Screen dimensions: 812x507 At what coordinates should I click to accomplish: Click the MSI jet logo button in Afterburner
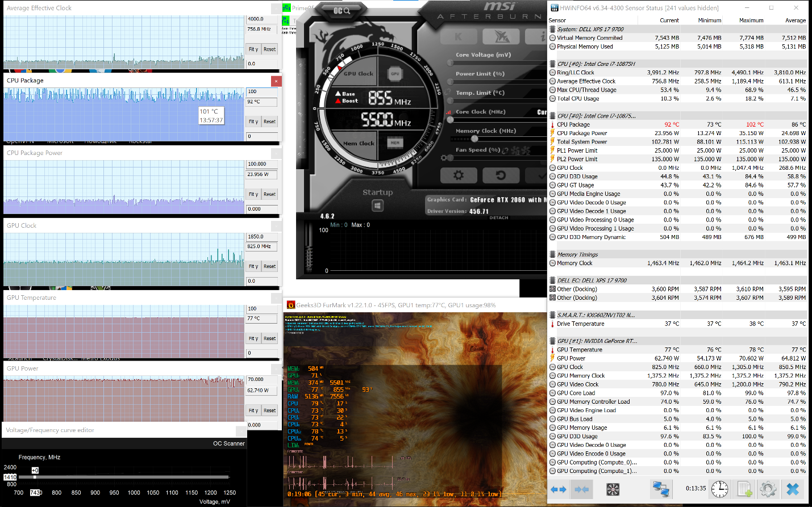pos(501,37)
